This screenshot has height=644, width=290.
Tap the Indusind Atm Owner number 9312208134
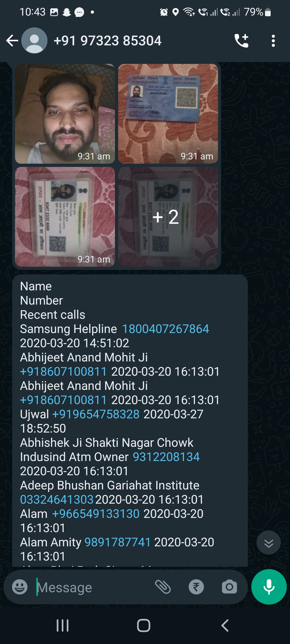point(166,457)
